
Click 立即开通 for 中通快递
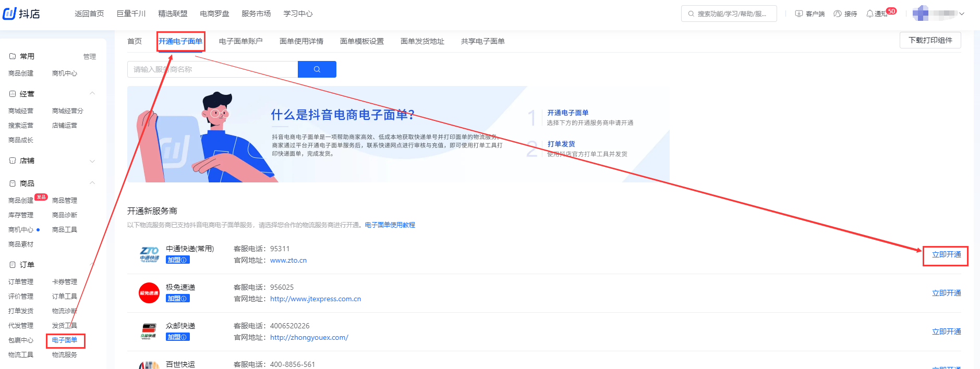[946, 254]
